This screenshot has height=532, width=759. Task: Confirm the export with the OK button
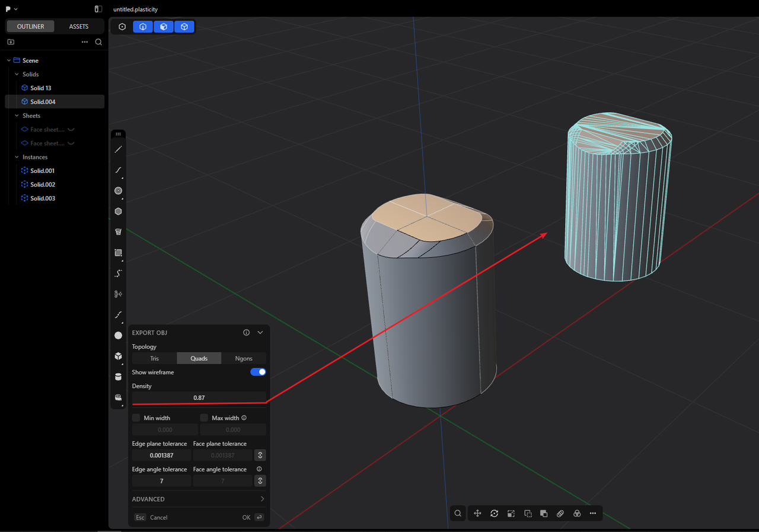coord(246,517)
